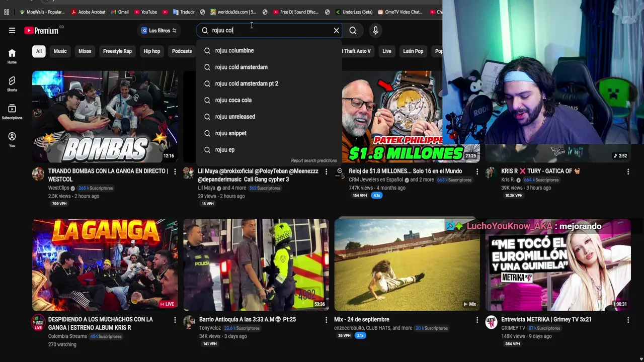Open Home in the sidebar
The height and width of the screenshot is (362, 644).
12,56
